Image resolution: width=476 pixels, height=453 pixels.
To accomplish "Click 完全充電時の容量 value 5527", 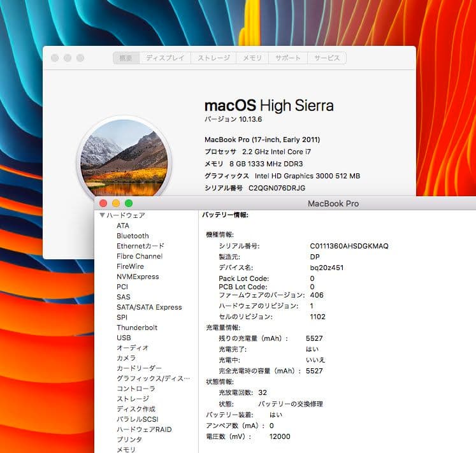I will point(314,371).
